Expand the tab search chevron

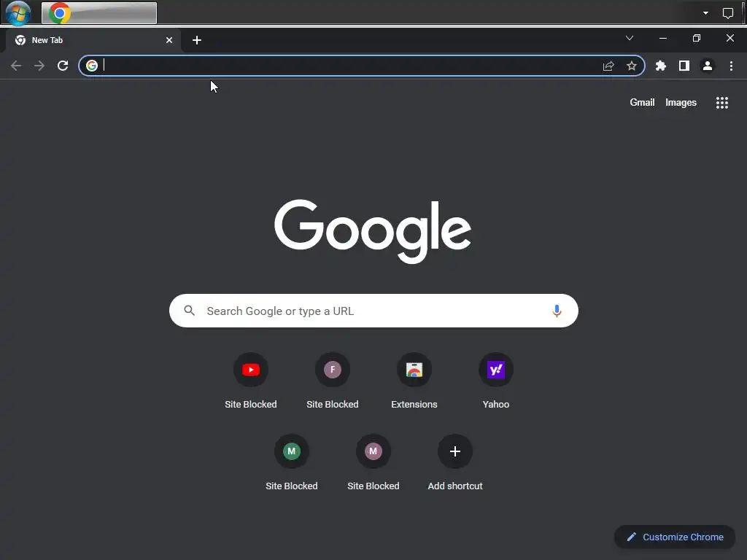pyautogui.click(x=630, y=38)
